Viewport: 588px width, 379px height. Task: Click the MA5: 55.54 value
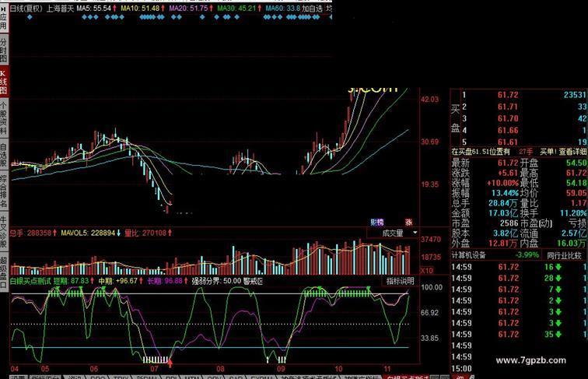click(x=94, y=9)
